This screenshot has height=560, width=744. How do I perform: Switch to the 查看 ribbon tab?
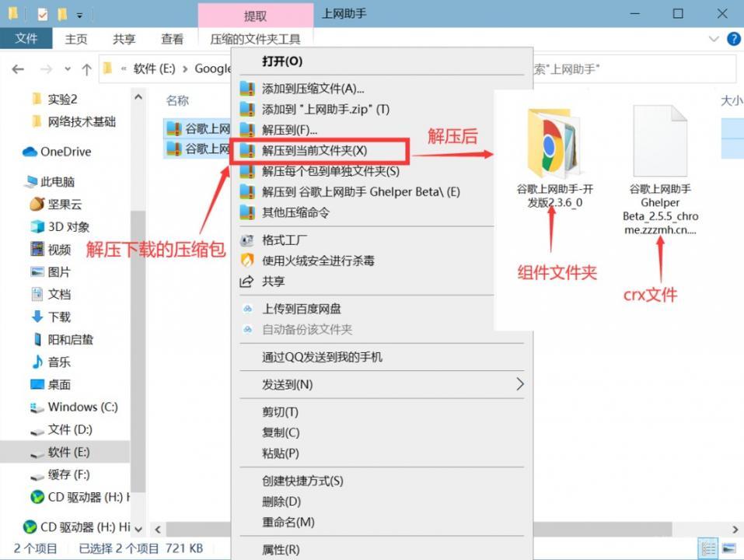(x=172, y=39)
